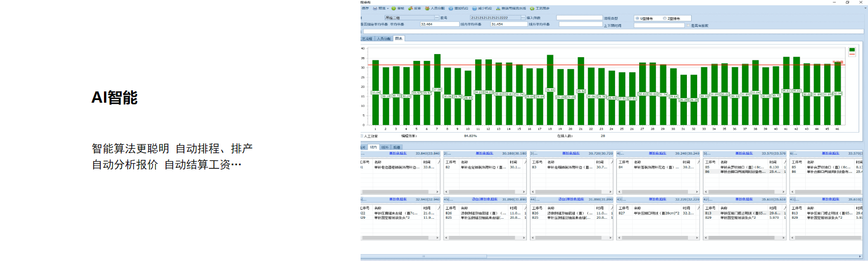Click the 投入件数 input field
868x261 pixels.
pos(579,18)
